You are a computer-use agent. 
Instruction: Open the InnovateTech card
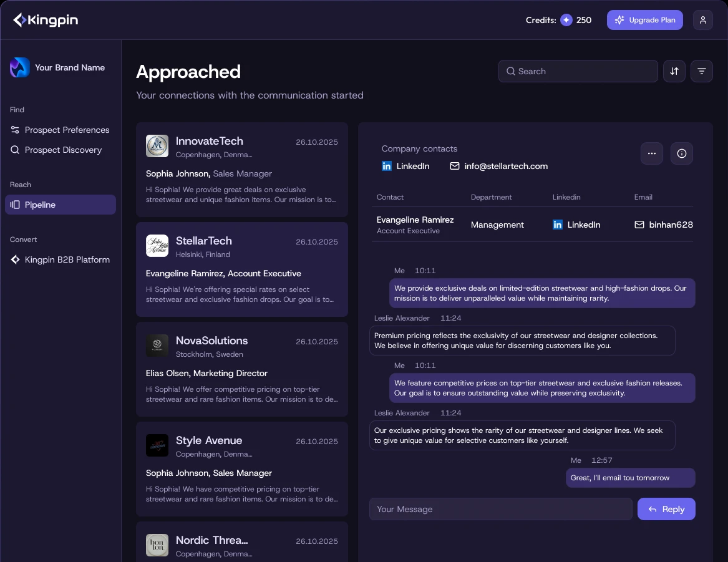click(x=242, y=170)
